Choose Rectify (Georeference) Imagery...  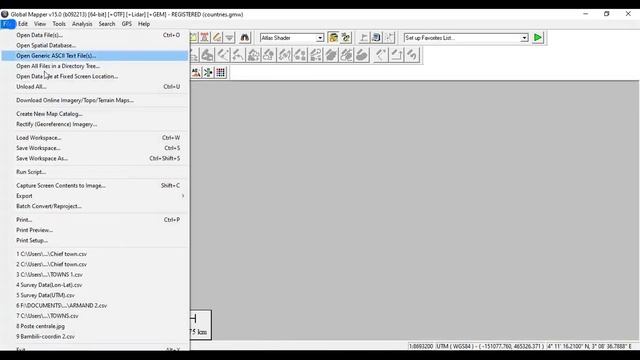[x=95, y=124]
